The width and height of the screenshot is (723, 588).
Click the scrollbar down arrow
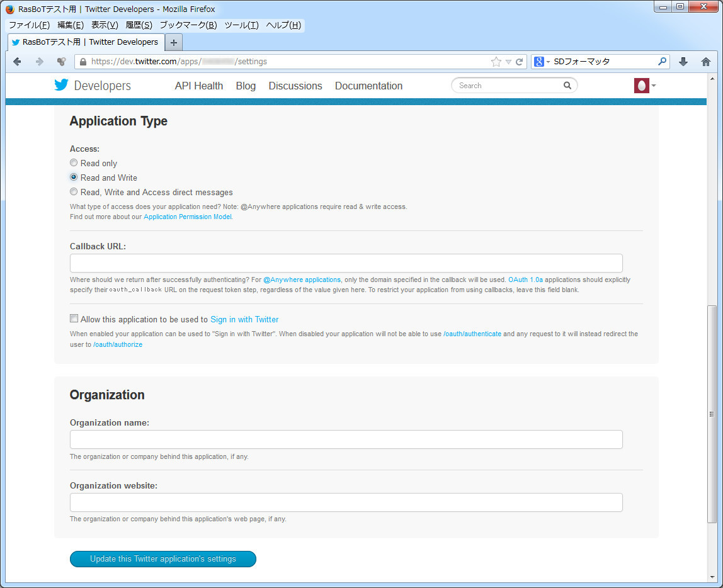click(x=712, y=577)
